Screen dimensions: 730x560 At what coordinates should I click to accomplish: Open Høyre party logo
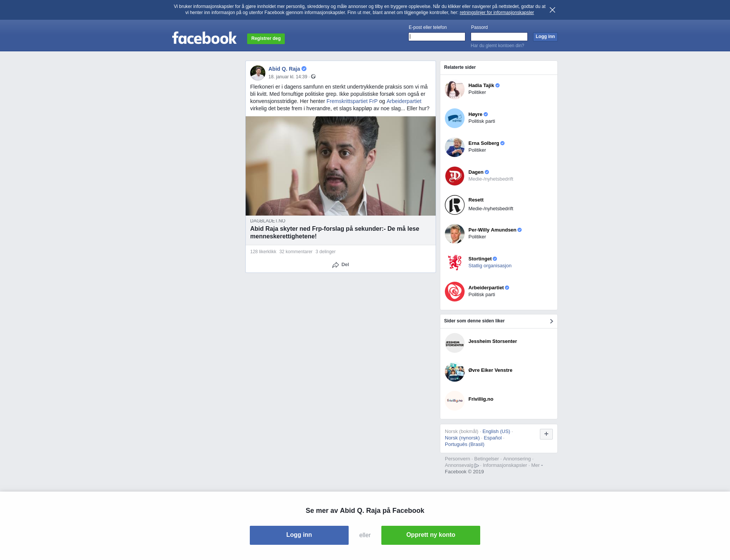click(455, 118)
